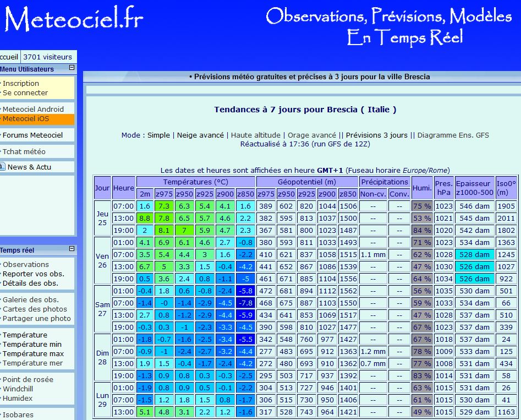Click the Jeu 25 day cell
The image size is (521, 420).
tap(102, 218)
